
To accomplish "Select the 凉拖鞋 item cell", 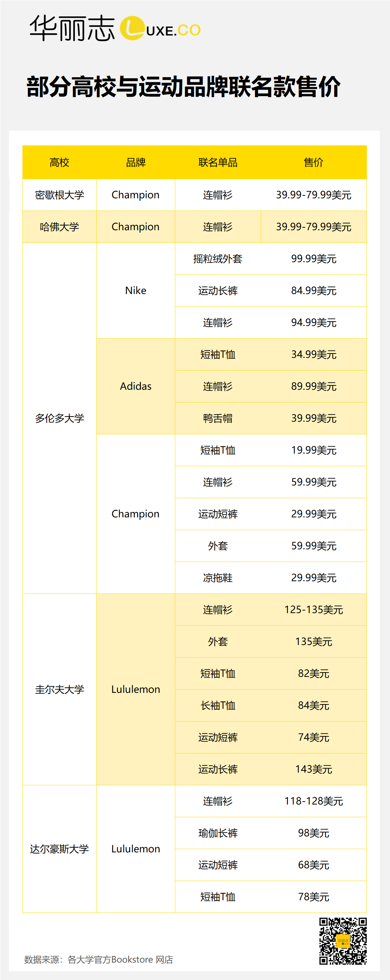I will pyautogui.click(x=218, y=578).
